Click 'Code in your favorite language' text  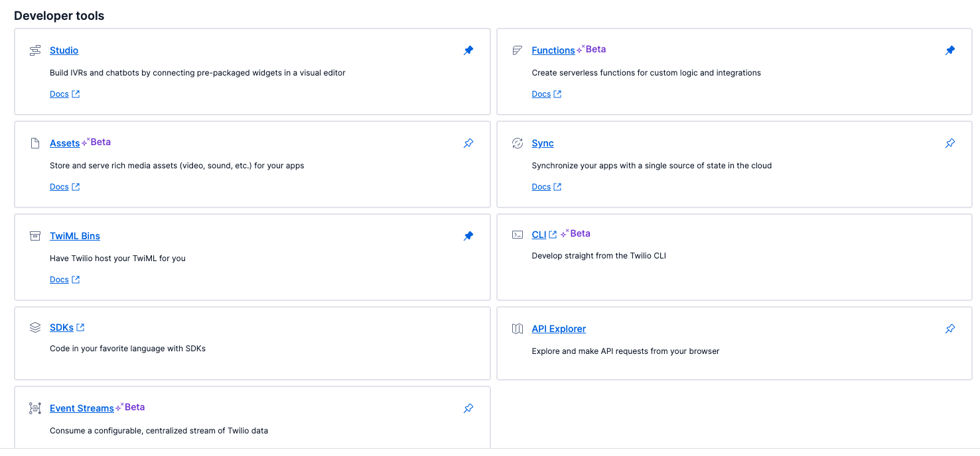(127, 349)
